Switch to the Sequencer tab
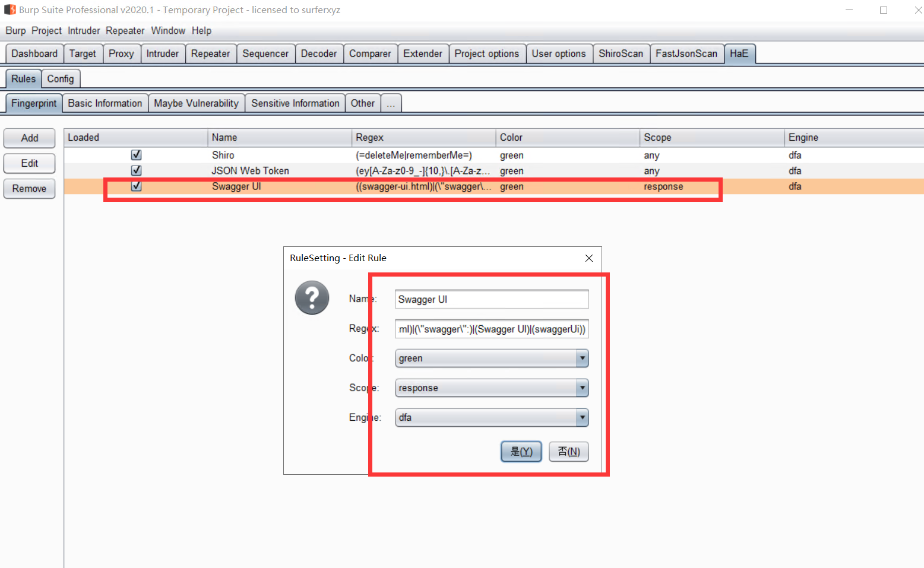The width and height of the screenshot is (924, 568). pos(265,53)
